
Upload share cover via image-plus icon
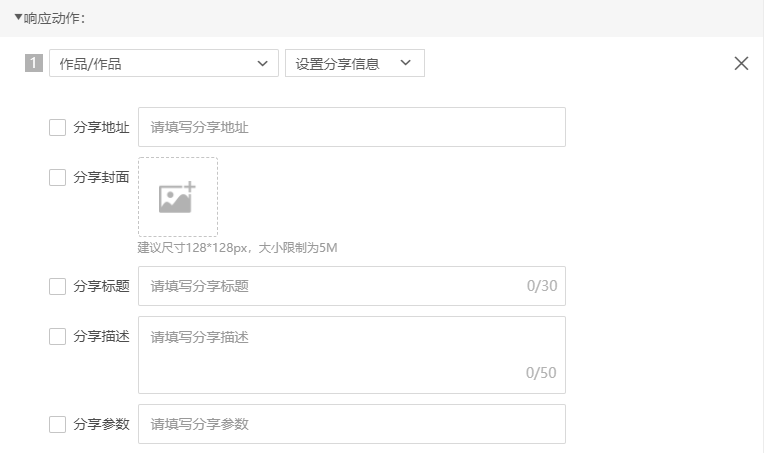pos(178,197)
